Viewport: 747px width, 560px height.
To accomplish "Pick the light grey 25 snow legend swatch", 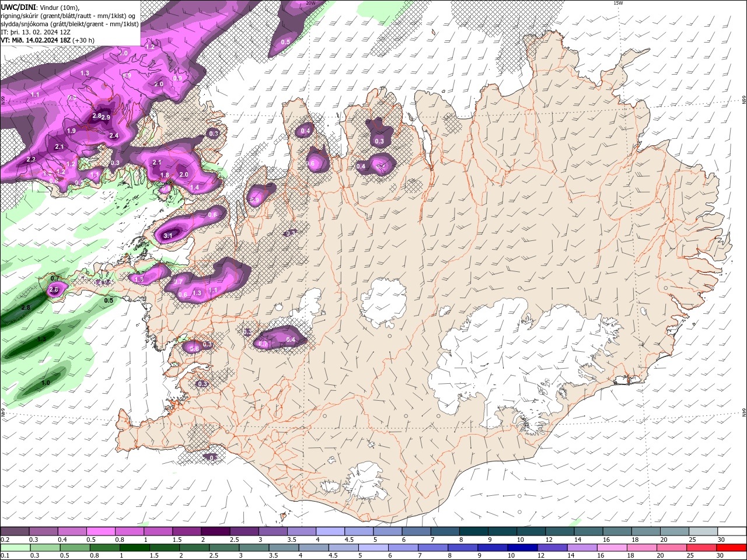I will click(x=703, y=531).
